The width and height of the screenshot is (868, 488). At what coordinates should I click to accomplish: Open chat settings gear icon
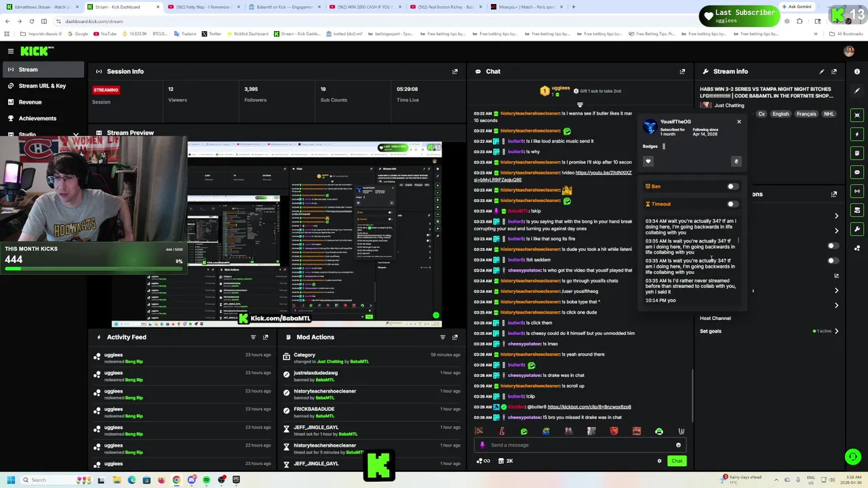pos(659,461)
